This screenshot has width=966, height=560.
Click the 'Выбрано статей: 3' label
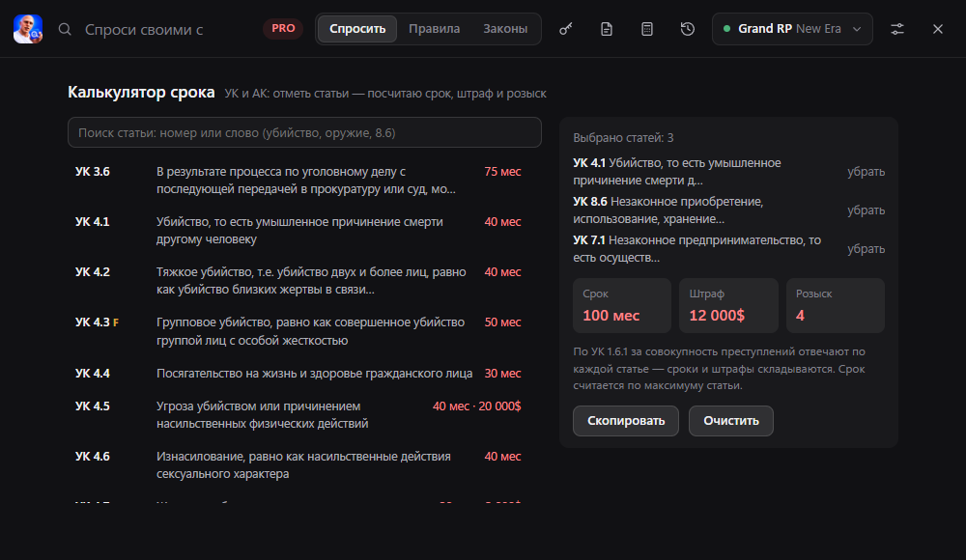point(623,138)
